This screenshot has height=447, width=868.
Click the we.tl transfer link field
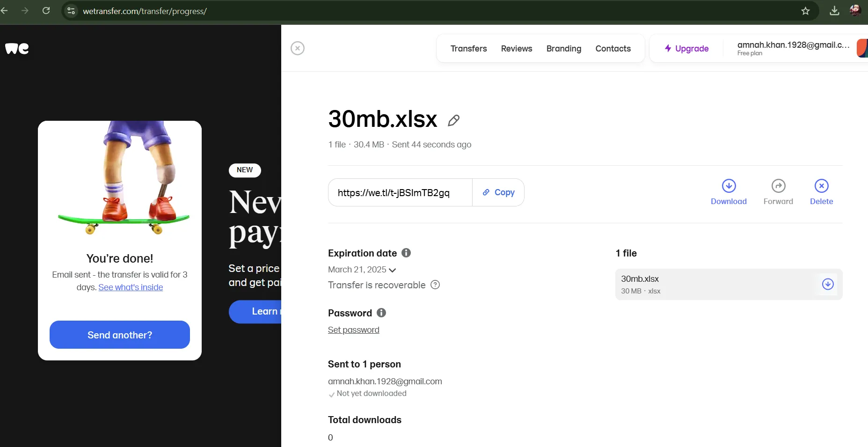tap(400, 192)
